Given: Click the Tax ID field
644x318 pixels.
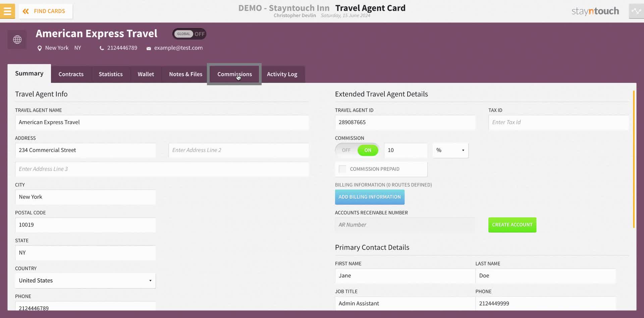Looking at the screenshot, I should pyautogui.click(x=558, y=122).
